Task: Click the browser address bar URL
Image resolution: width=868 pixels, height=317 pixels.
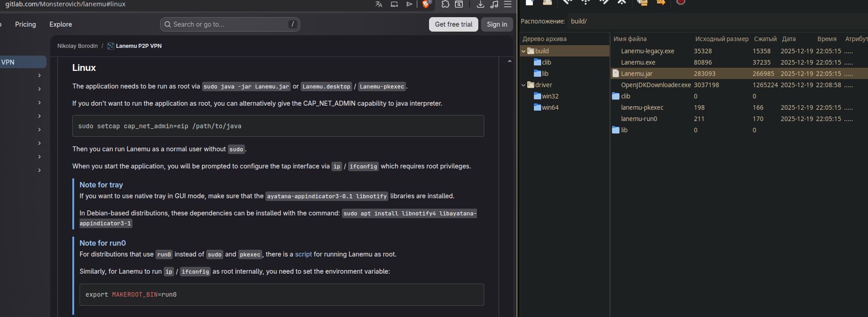Action: tap(66, 4)
